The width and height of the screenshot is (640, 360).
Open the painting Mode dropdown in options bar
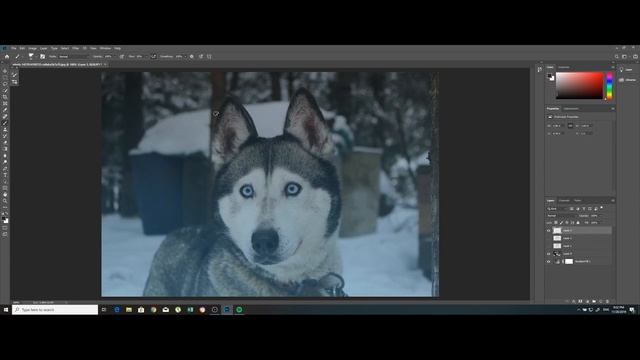(73, 56)
